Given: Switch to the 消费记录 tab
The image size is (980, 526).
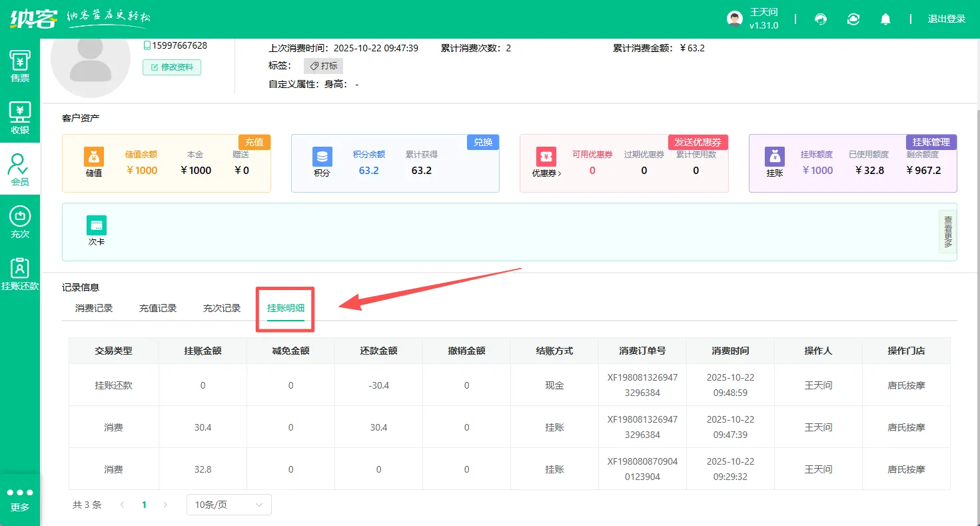Looking at the screenshot, I should 93,308.
